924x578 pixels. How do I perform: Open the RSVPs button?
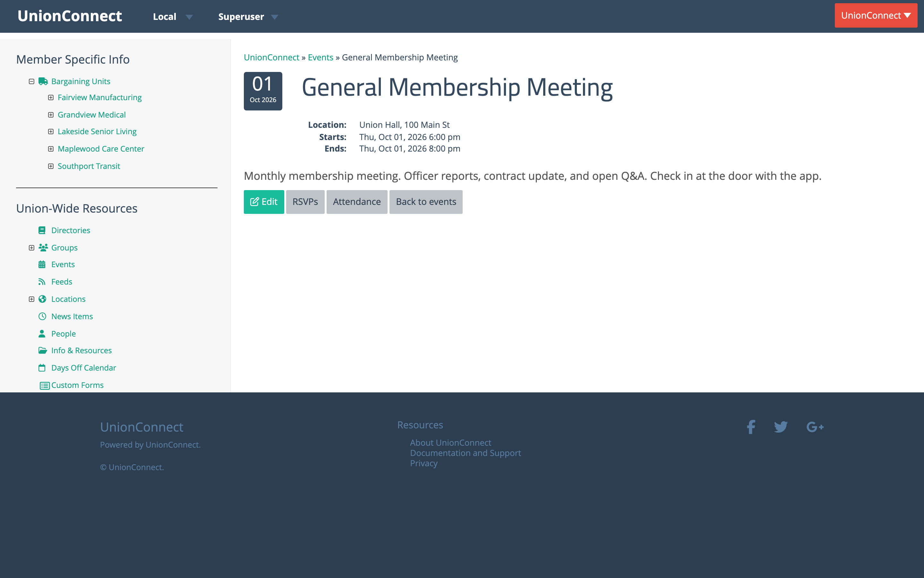(x=305, y=201)
